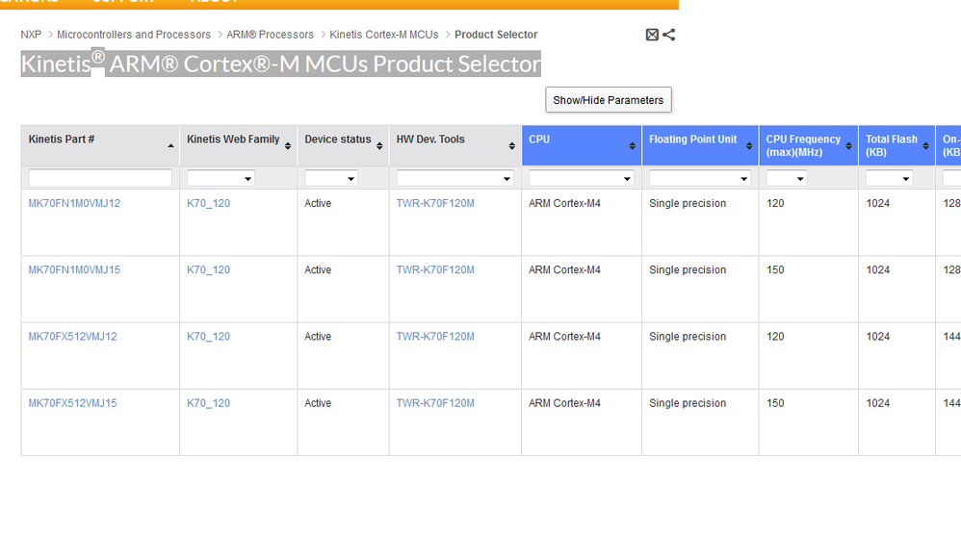Sort by Kinetis Web Family arrows

point(288,146)
